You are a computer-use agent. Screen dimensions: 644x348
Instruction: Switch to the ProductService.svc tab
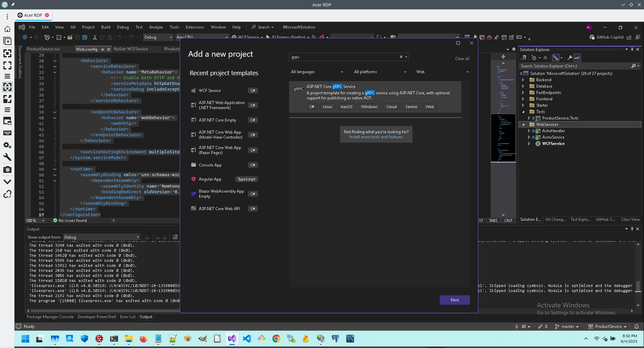(43, 49)
